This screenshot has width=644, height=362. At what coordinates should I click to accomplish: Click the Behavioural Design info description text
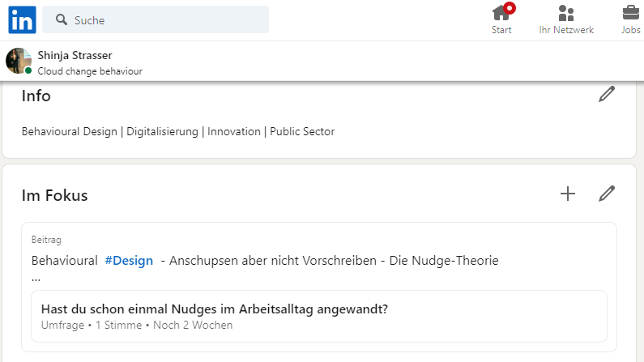[177, 131]
